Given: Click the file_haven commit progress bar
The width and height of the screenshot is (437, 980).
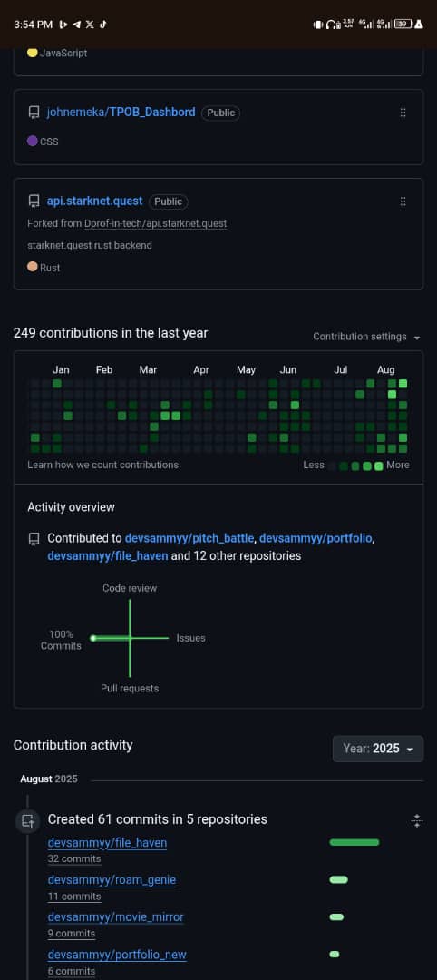Looking at the screenshot, I should [x=354, y=842].
